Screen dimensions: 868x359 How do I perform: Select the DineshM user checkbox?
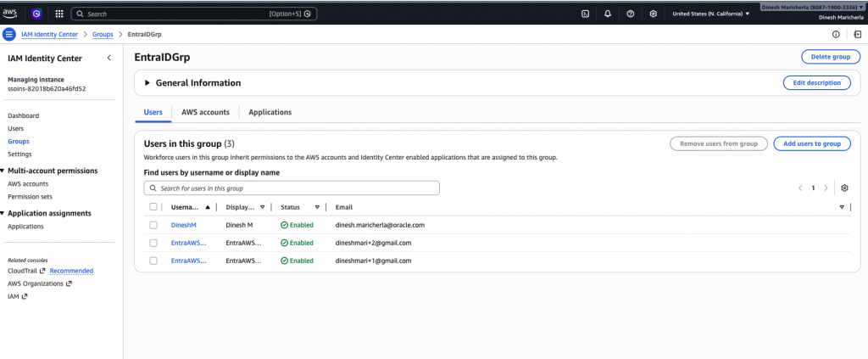click(x=153, y=225)
